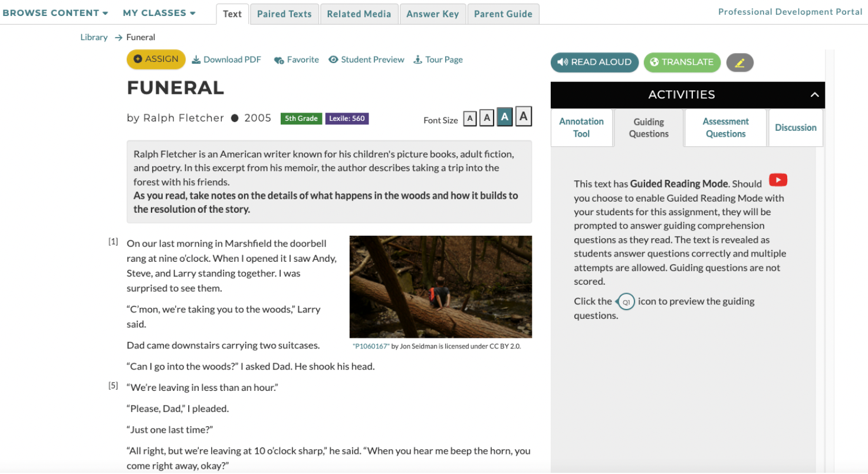The height and width of the screenshot is (474, 868).
Task: Open the Assessment Questions tab
Action: tap(726, 127)
